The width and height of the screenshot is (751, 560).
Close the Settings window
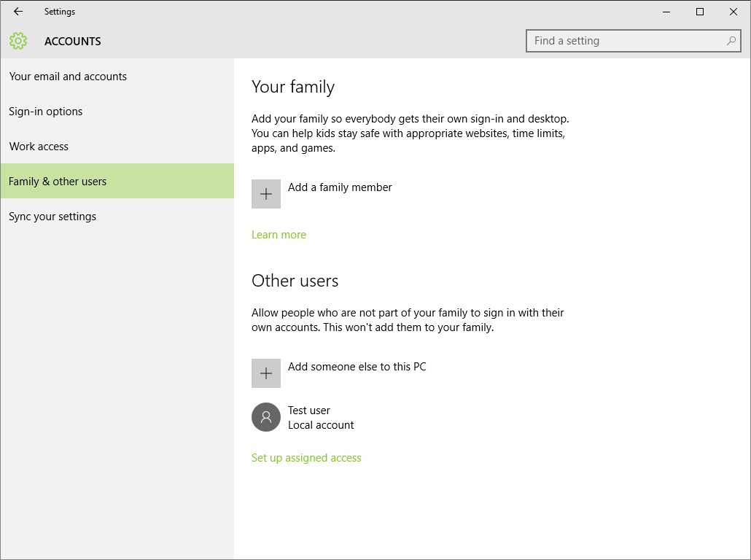click(x=734, y=12)
